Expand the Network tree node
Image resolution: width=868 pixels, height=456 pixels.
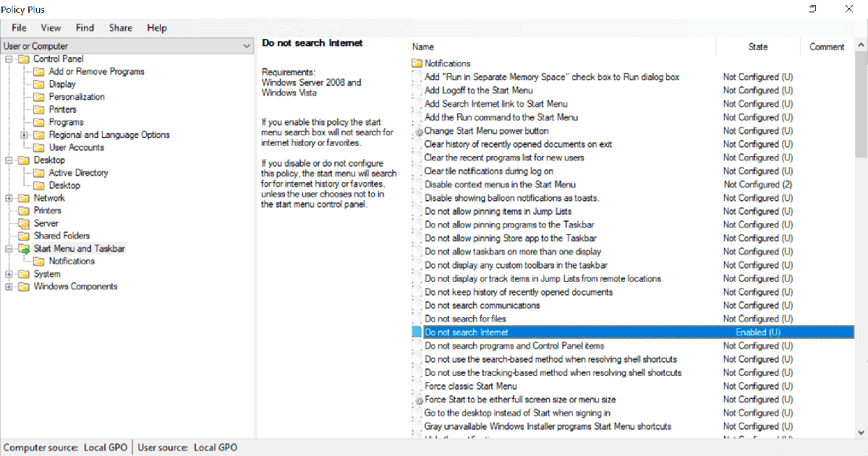[x=9, y=198]
